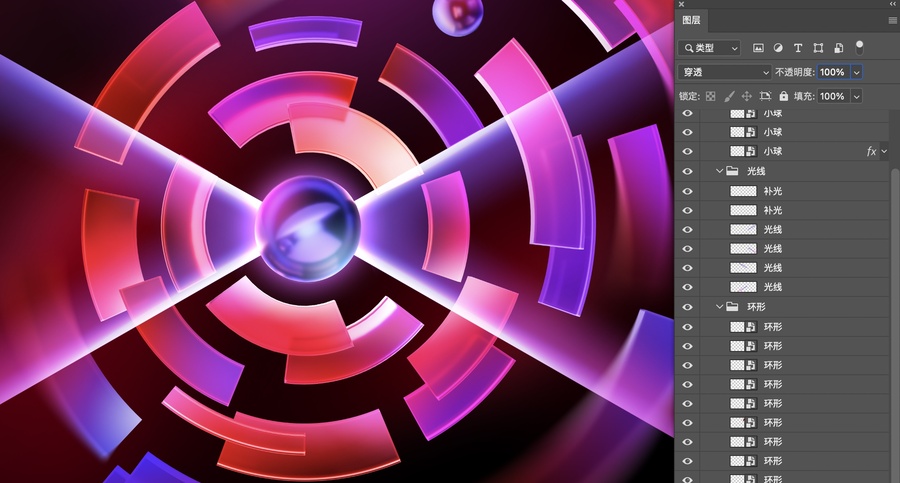The width and height of the screenshot is (900, 483).
Task: Click the 不透明度 scrubby label
Action: [x=795, y=72]
